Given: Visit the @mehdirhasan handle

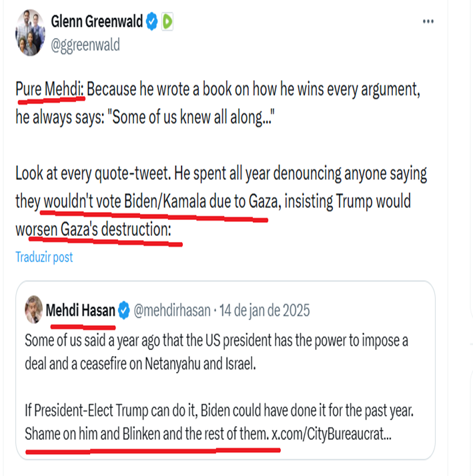Looking at the screenshot, I should click(172, 310).
